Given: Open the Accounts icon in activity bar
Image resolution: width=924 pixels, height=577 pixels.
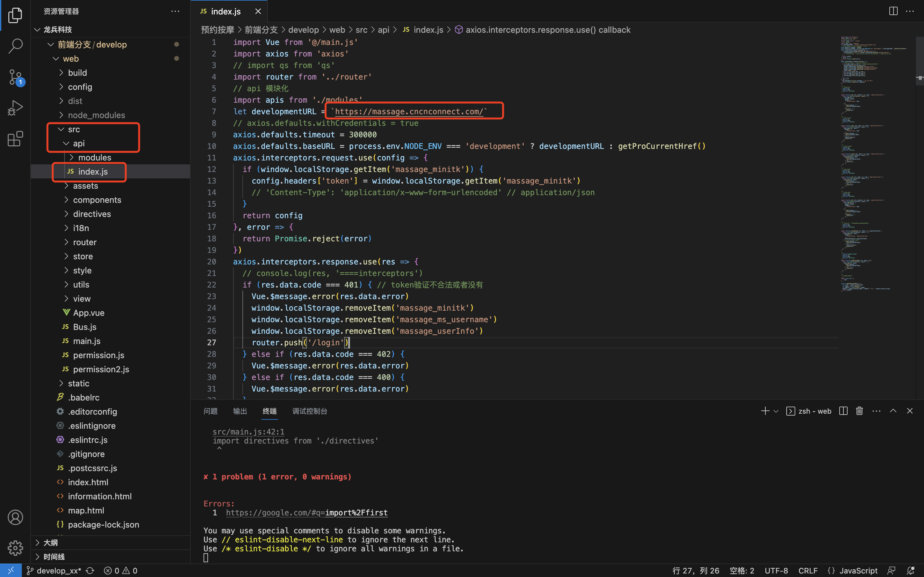Looking at the screenshot, I should click(x=15, y=517).
